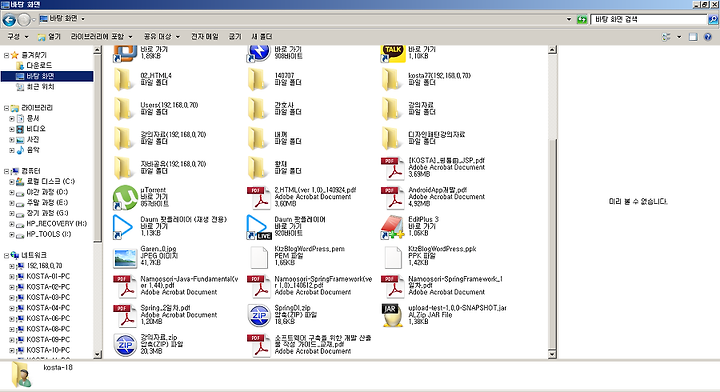This screenshot has width=720, height=392.
Task: Select the EditPlus 3 shortcut icon
Action: coord(393,227)
